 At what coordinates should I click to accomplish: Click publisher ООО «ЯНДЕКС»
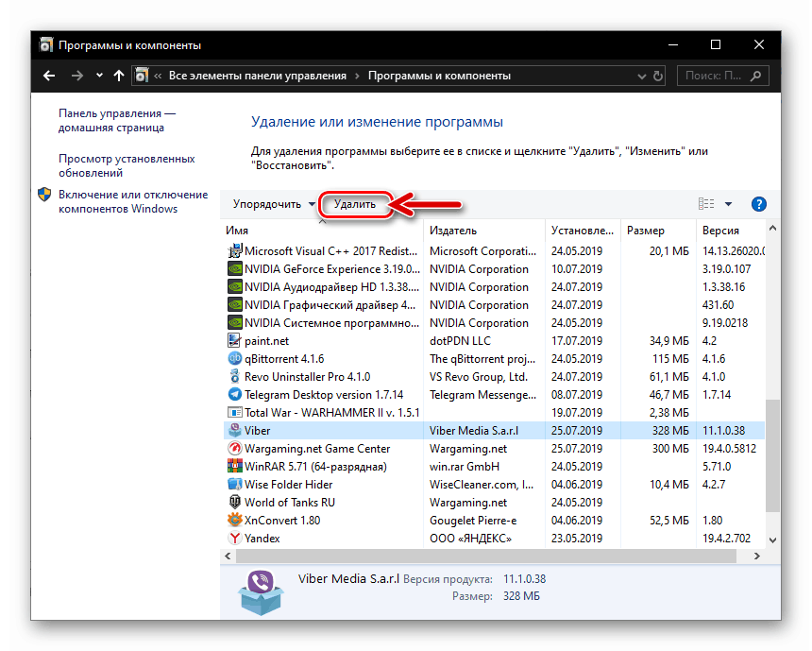click(x=470, y=539)
